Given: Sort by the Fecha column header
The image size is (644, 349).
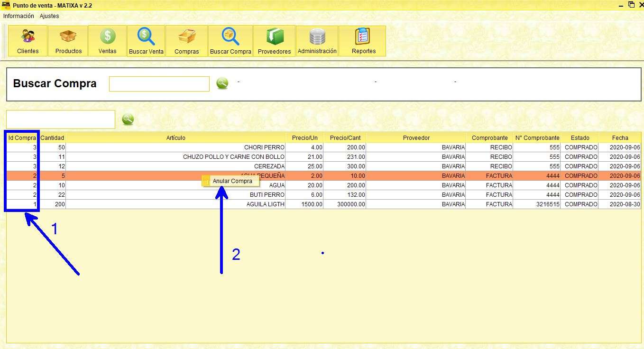Looking at the screenshot, I should [620, 138].
